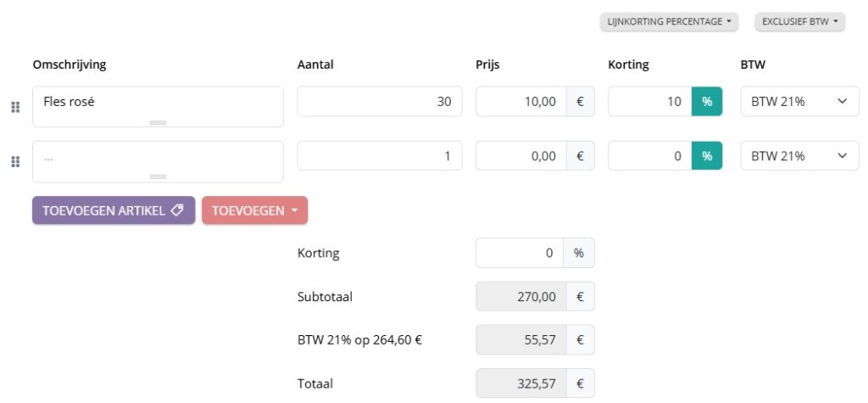Click the euro symbol next to Totaal

pyautogui.click(x=580, y=383)
